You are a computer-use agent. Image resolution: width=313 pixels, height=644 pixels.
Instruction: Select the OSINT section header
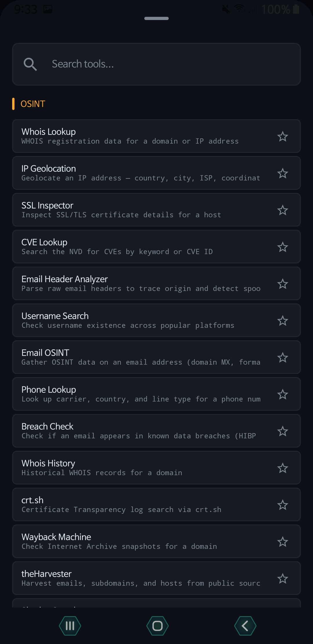coord(32,104)
